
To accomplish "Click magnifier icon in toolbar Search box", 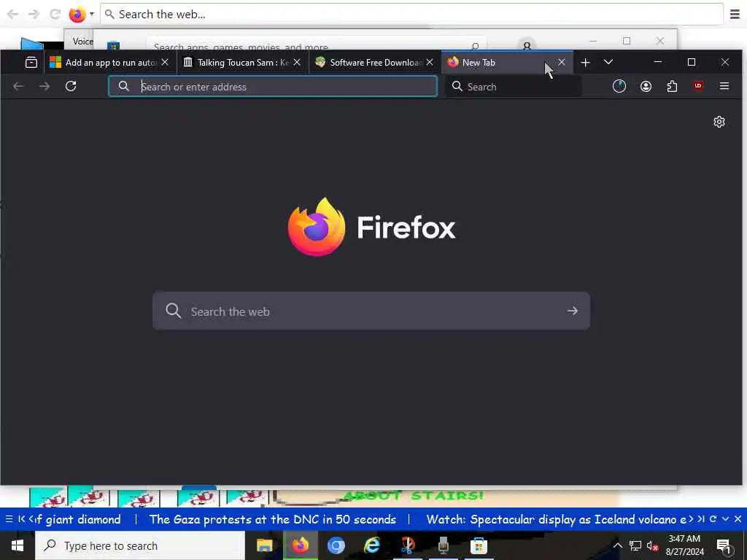I will point(457,86).
